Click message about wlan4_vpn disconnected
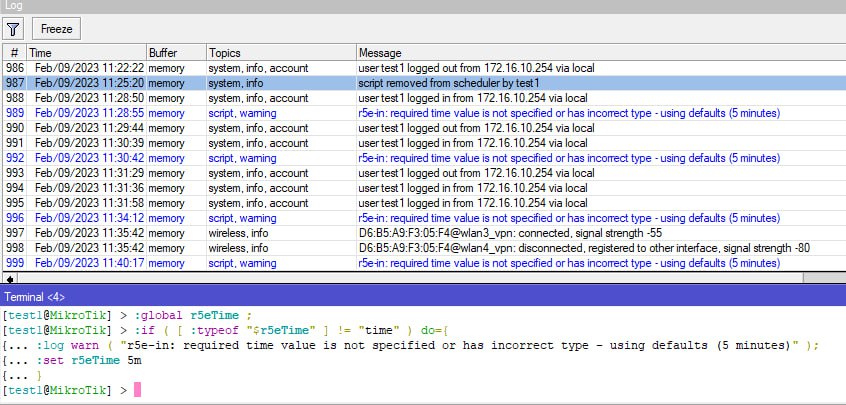This screenshot has width=846, height=405. coord(584,248)
